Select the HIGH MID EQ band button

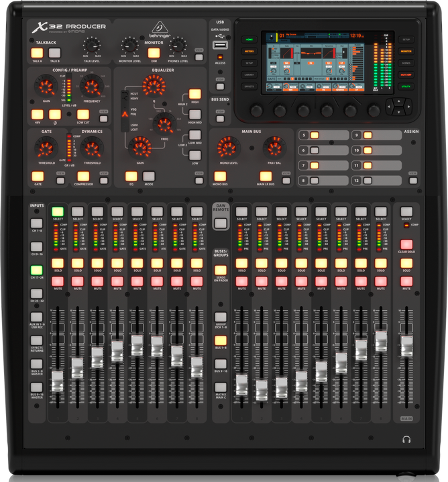(x=194, y=114)
